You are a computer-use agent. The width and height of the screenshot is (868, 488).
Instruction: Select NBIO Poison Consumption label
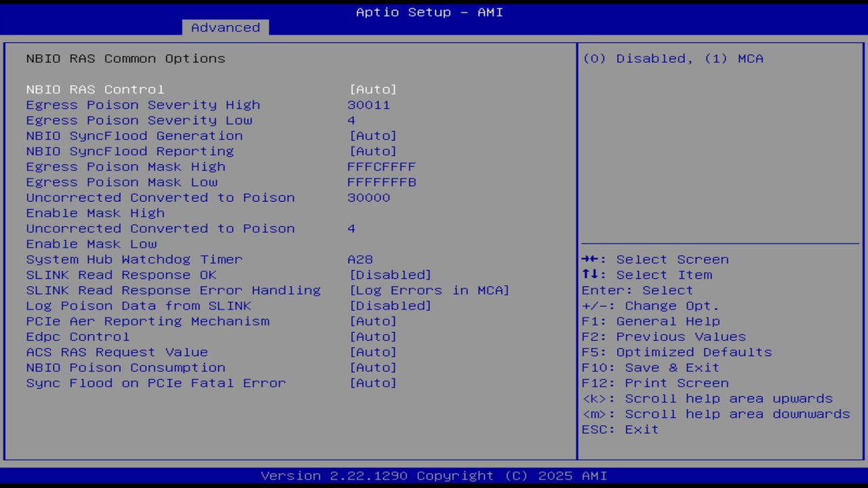126,368
